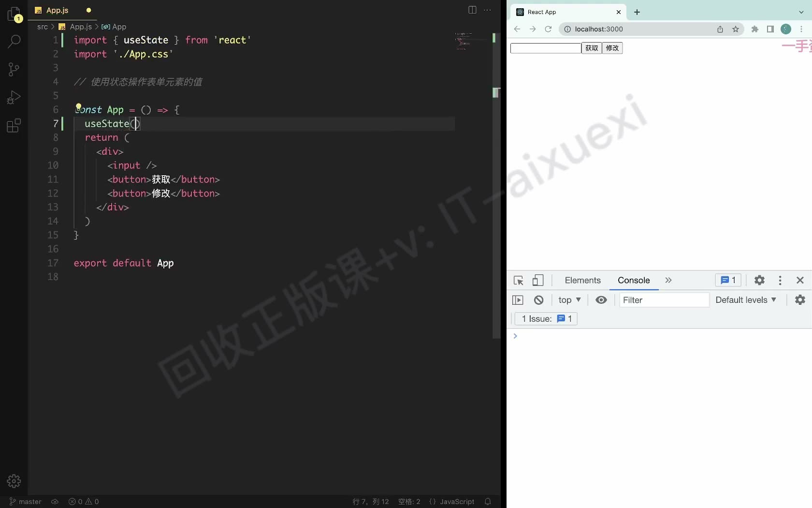Click the text input on the webpage
The width and height of the screenshot is (812, 508).
click(546, 48)
